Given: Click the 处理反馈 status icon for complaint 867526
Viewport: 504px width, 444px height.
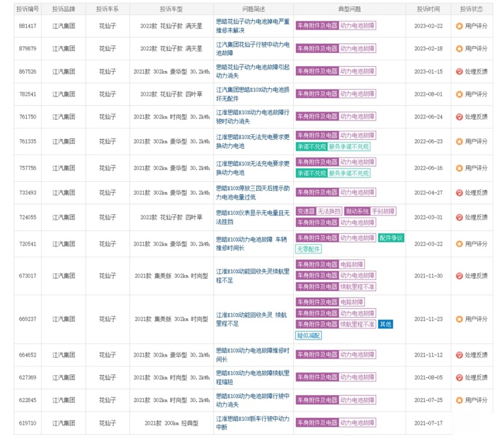Looking at the screenshot, I should [x=459, y=72].
